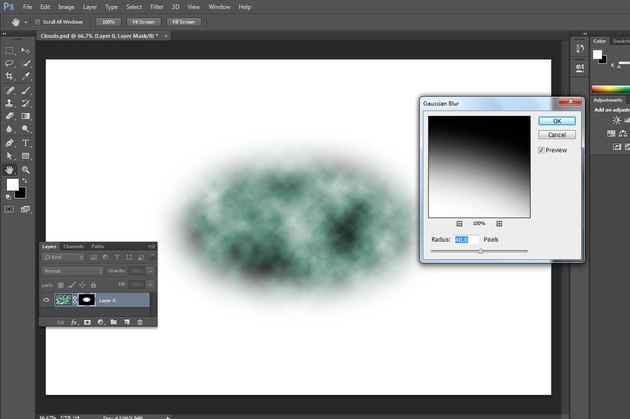Toggle filter for pixel layers
This screenshot has width=630, height=419.
click(94, 258)
